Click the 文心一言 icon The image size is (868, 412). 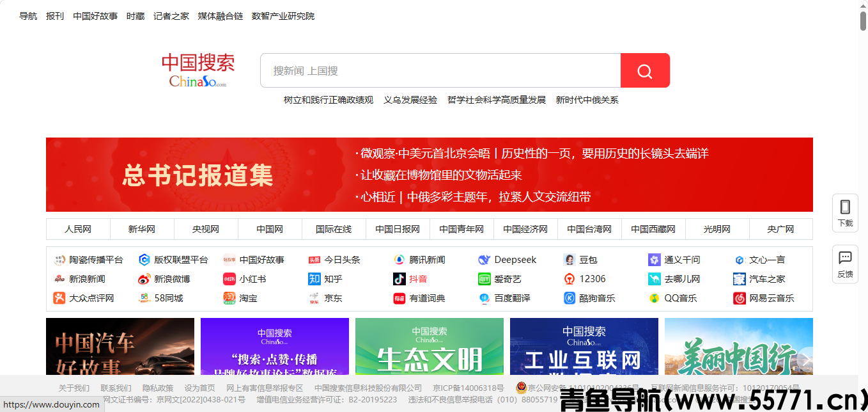pos(740,260)
